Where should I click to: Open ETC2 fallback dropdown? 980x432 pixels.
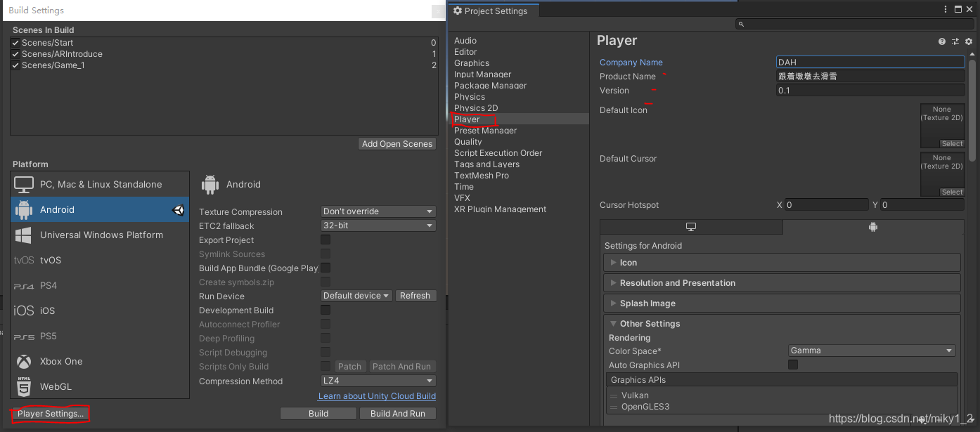point(378,225)
